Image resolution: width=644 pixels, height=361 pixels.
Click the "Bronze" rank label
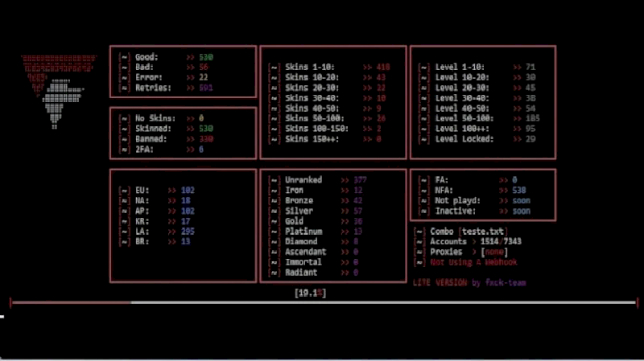299,201
